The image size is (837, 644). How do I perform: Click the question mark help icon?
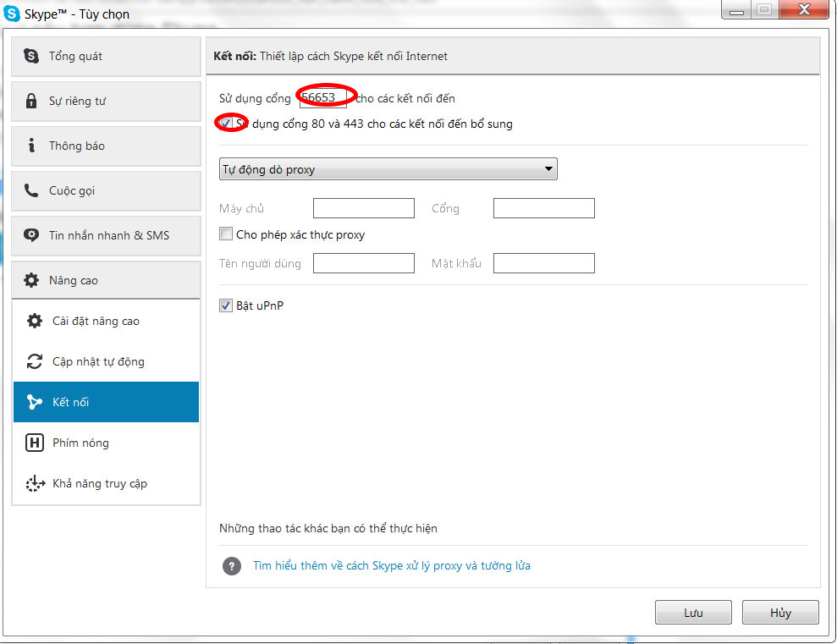tap(232, 566)
